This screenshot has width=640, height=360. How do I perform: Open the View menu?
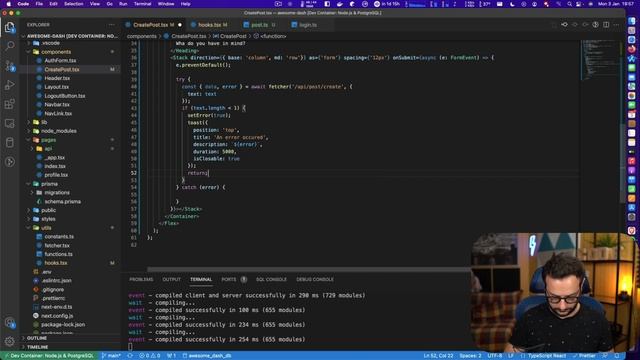coord(95,4)
